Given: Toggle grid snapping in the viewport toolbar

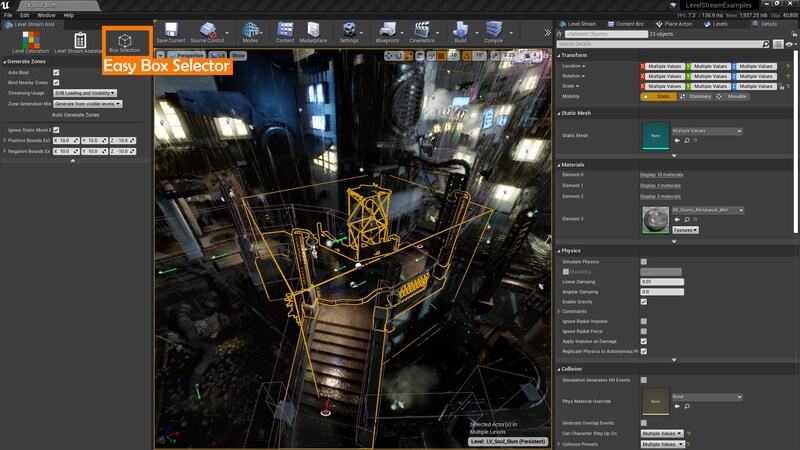Looking at the screenshot, I should click(442, 56).
